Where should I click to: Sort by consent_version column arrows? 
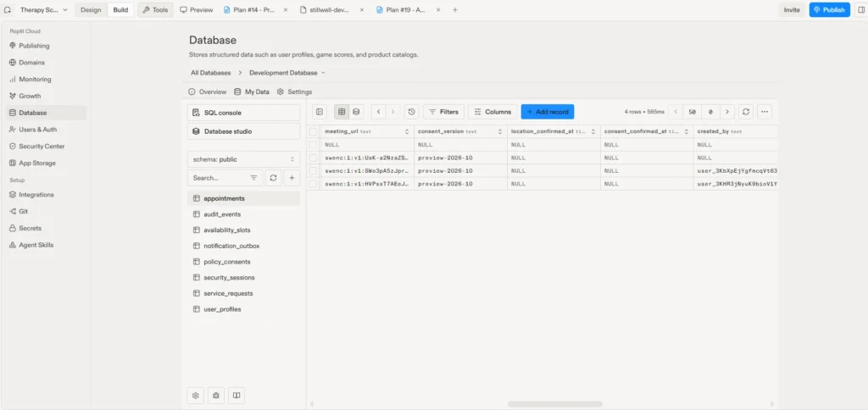point(500,131)
